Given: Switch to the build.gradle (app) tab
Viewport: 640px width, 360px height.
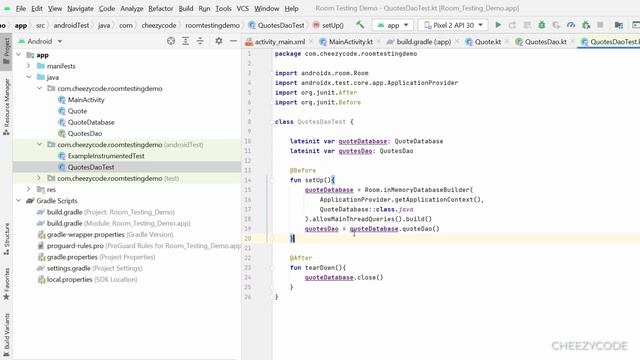Looking at the screenshot, I should (x=424, y=42).
